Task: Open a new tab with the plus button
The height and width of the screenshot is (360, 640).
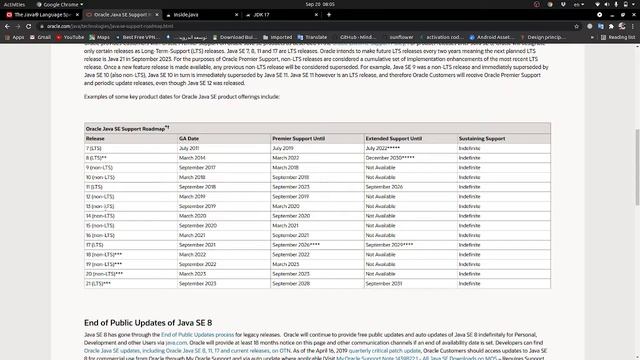Action: pos(329,15)
